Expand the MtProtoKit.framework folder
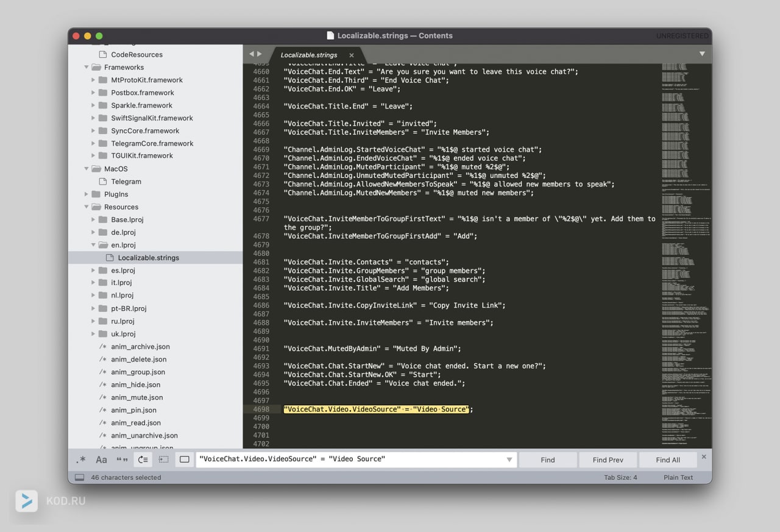 pos(93,80)
